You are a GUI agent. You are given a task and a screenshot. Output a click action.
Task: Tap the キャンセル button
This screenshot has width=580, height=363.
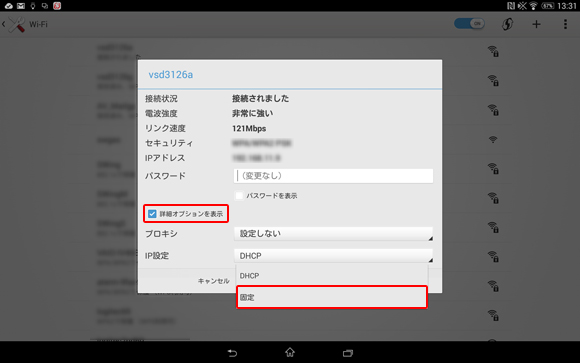coord(213,281)
